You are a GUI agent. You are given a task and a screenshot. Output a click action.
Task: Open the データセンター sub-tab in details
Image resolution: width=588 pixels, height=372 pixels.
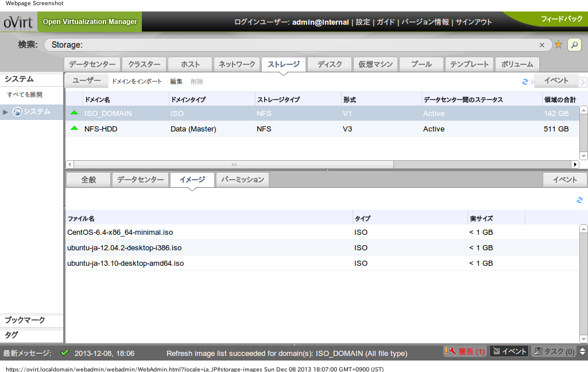pos(141,180)
